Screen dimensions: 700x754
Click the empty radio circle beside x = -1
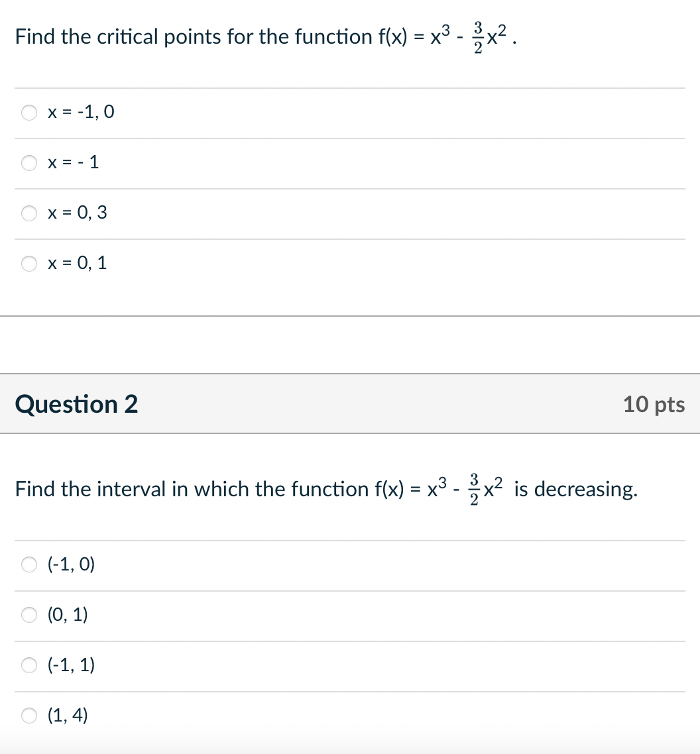click(x=29, y=162)
